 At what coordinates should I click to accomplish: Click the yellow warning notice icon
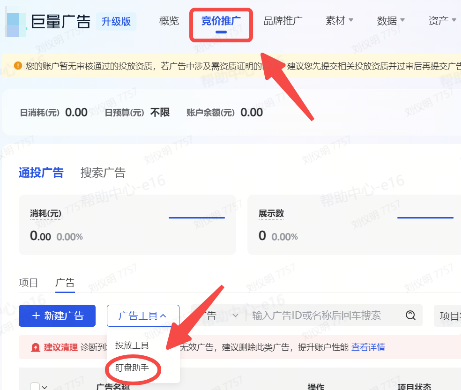18,66
